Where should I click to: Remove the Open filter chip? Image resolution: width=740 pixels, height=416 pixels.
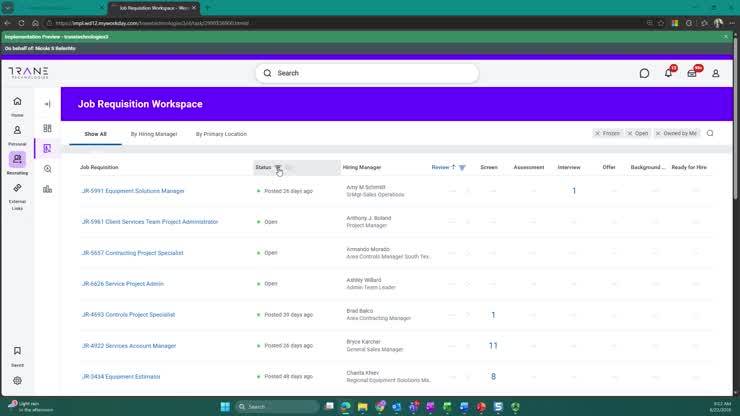(630, 134)
